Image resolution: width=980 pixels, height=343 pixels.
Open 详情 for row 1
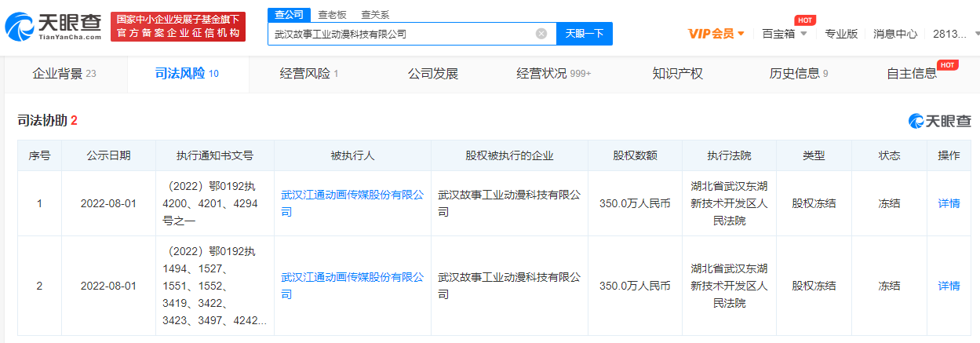pyautogui.click(x=949, y=203)
